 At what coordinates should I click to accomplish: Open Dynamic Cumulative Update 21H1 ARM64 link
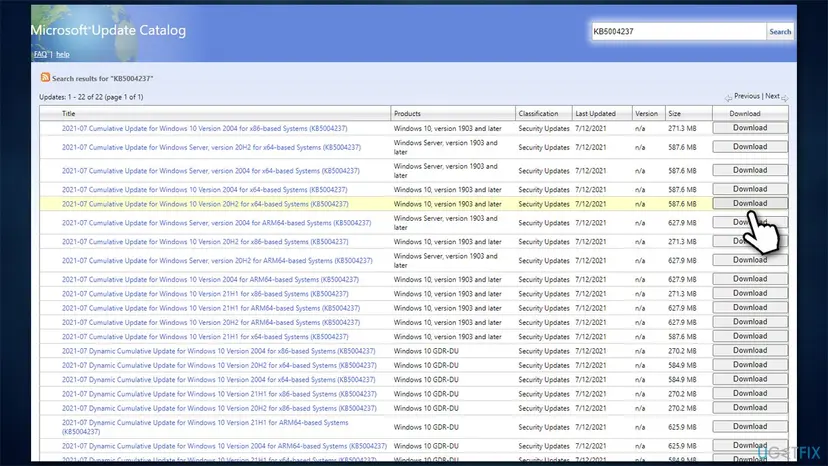tap(205, 427)
